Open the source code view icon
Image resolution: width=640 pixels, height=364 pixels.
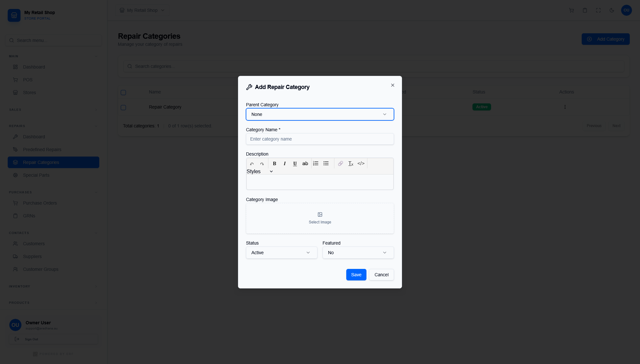click(361, 164)
